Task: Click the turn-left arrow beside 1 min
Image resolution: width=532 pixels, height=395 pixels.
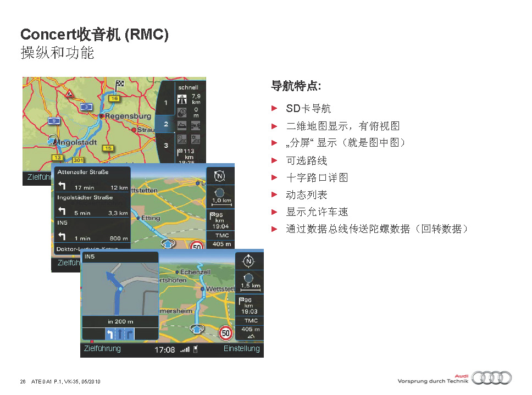Action: click(x=62, y=236)
